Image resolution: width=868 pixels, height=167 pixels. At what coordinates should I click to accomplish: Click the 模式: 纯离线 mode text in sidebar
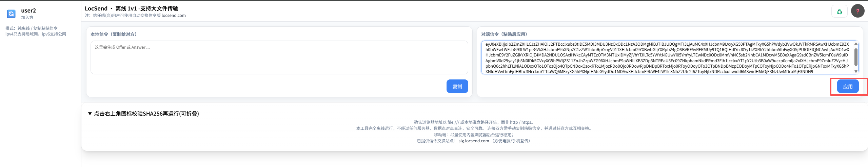pos(32,28)
